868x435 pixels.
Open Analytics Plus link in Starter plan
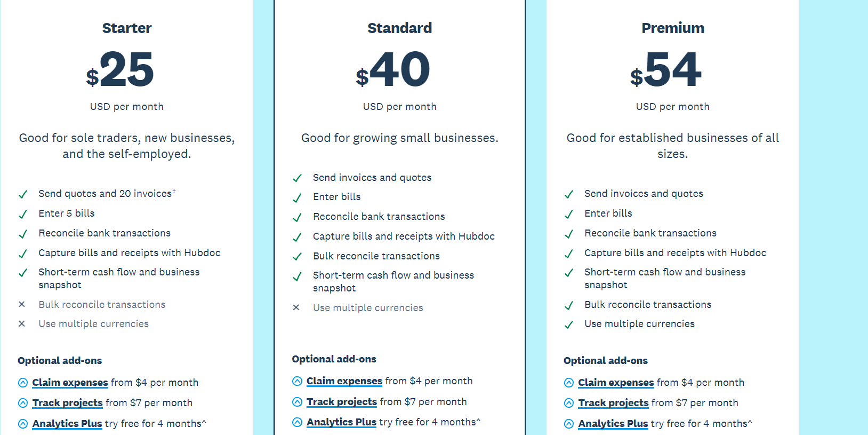(67, 424)
